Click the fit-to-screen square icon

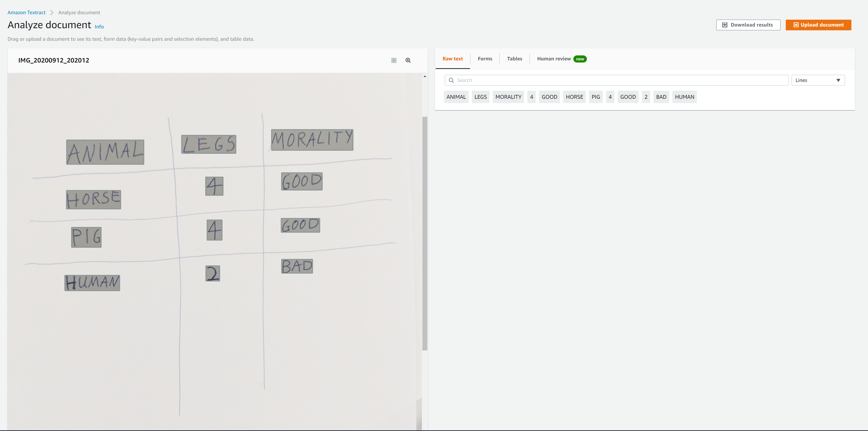pos(393,60)
